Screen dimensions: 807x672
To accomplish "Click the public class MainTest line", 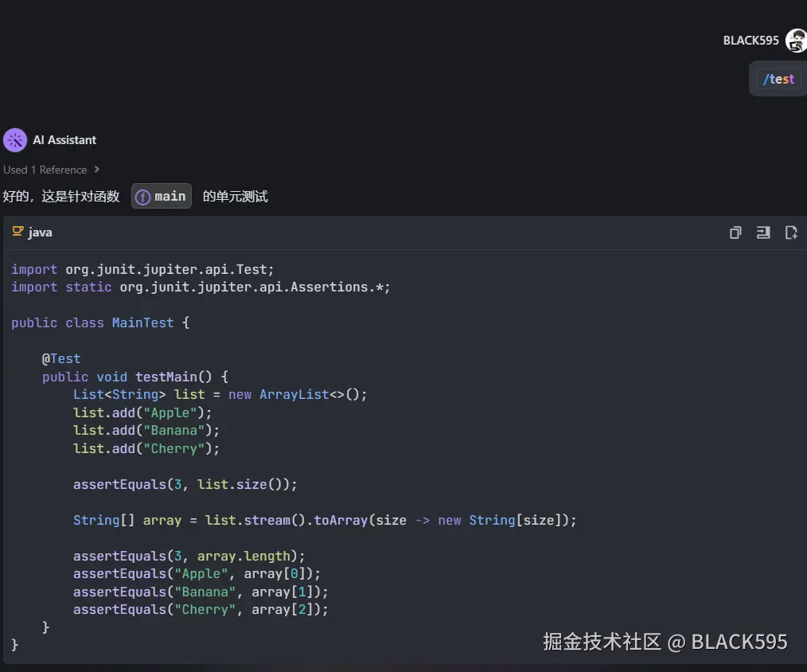I will click(x=100, y=323).
